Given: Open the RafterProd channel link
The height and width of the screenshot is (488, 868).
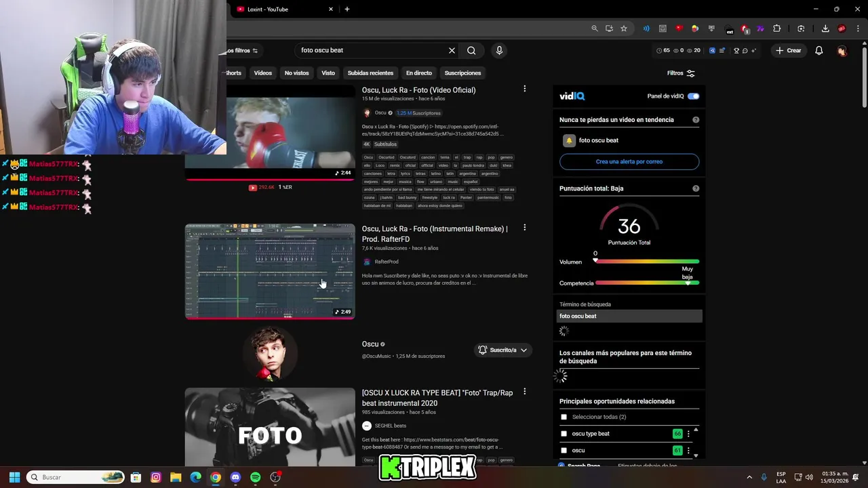Looking at the screenshot, I should (x=387, y=262).
